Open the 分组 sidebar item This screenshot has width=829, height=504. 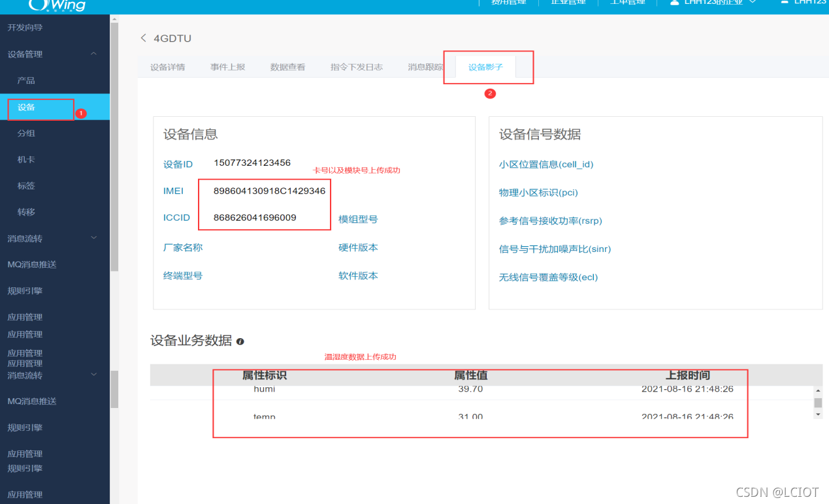pos(26,133)
